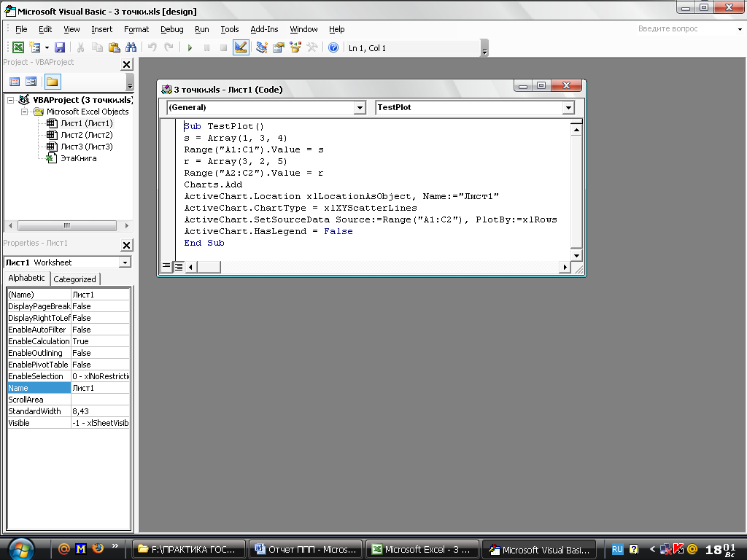Toggle Design Mode icon

click(241, 47)
